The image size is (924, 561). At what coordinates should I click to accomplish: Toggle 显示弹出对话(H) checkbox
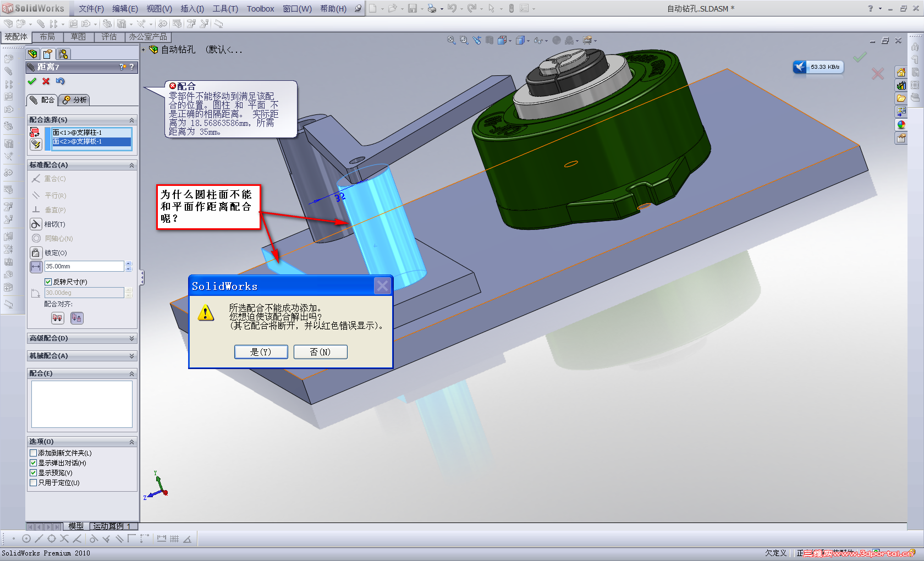click(x=33, y=463)
